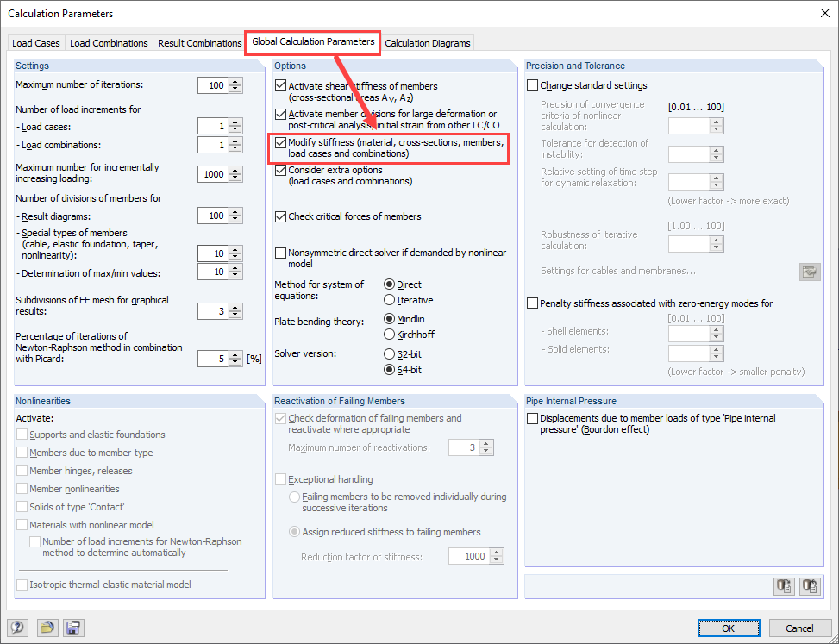The image size is (839, 644).
Task: Enable Penalty stiffness for zero-energy modes checkbox
Action: [x=532, y=303]
